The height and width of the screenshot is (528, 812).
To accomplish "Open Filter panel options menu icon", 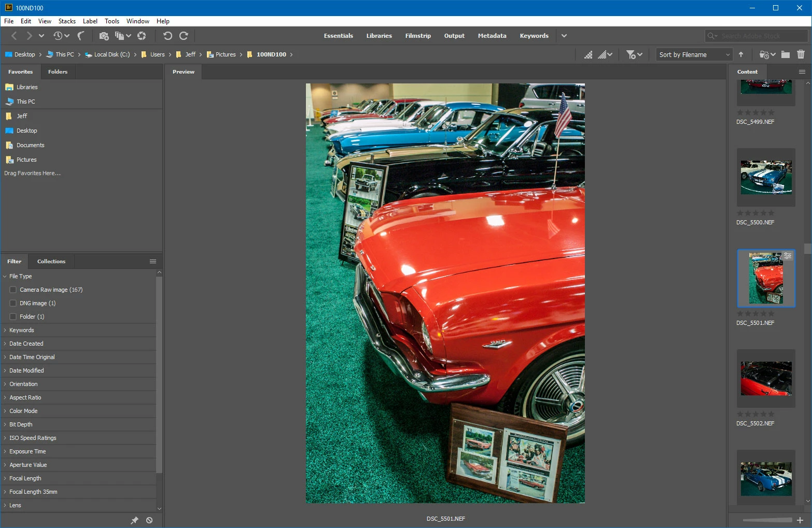I will (153, 262).
